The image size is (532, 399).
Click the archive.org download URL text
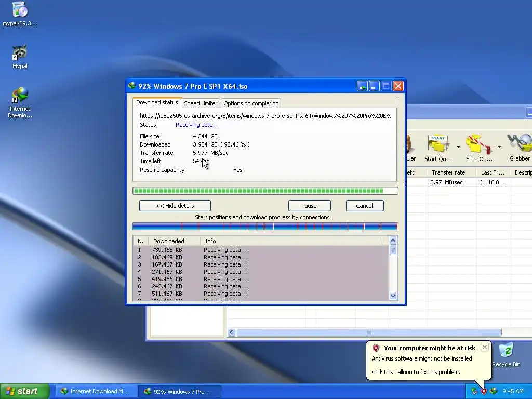pos(265,116)
